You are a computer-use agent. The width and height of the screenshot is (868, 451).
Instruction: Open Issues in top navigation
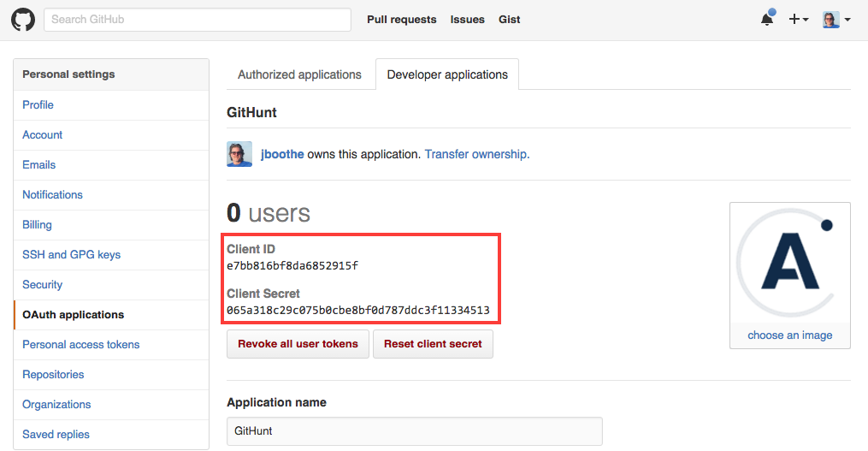[x=467, y=20]
